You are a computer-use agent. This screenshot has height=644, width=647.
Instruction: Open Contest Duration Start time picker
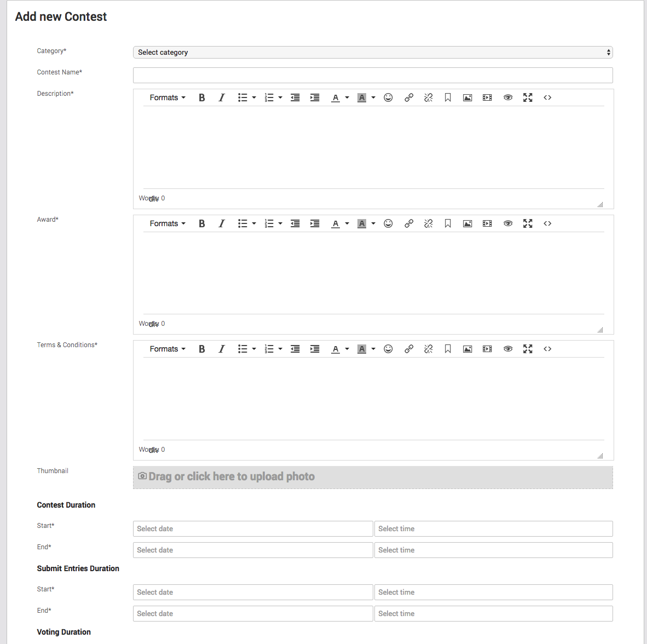(x=494, y=529)
